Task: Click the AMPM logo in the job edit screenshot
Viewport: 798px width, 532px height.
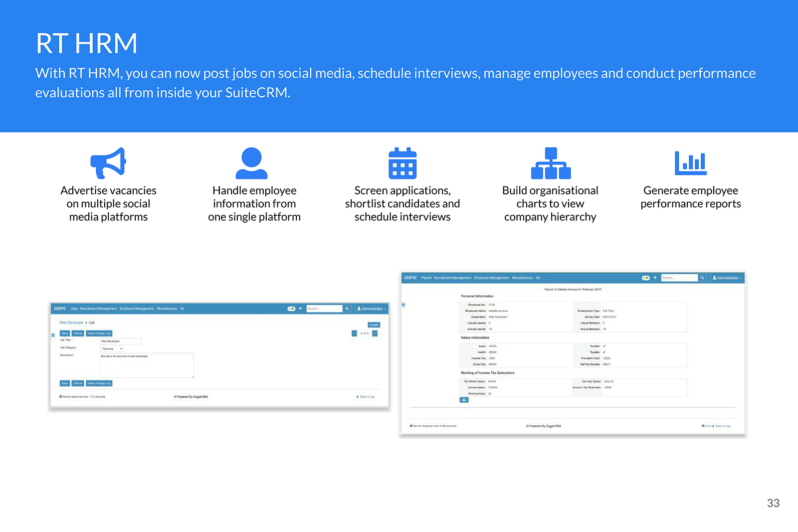Action: click(x=60, y=309)
